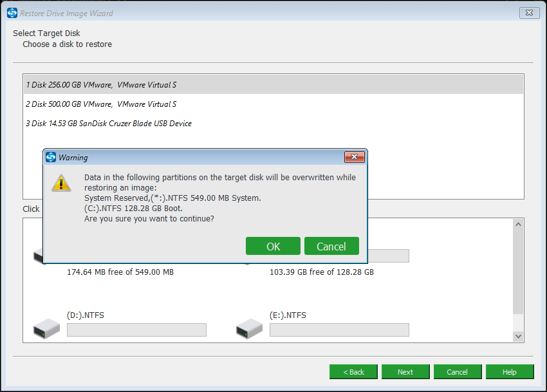This screenshot has width=547, height=392.
Task: Confirm the overwrite warning with OK
Action: [x=273, y=246]
